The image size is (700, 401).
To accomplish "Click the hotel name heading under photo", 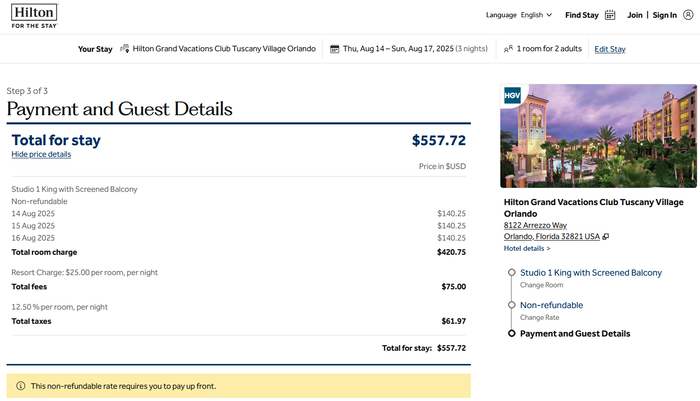I will [594, 208].
